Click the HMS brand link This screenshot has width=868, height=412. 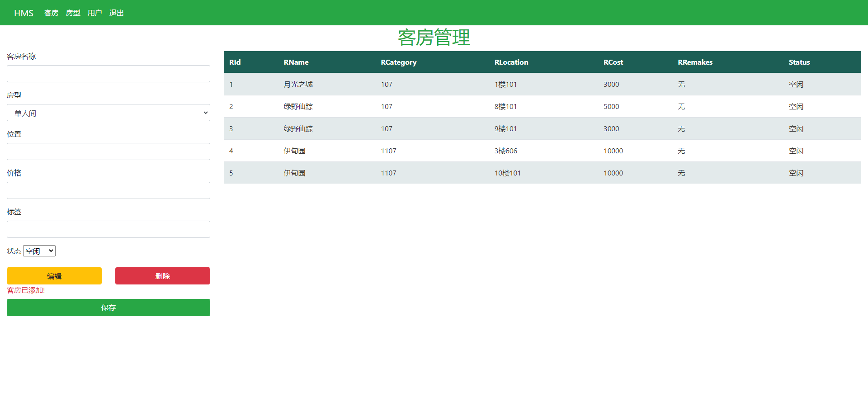[x=24, y=13]
